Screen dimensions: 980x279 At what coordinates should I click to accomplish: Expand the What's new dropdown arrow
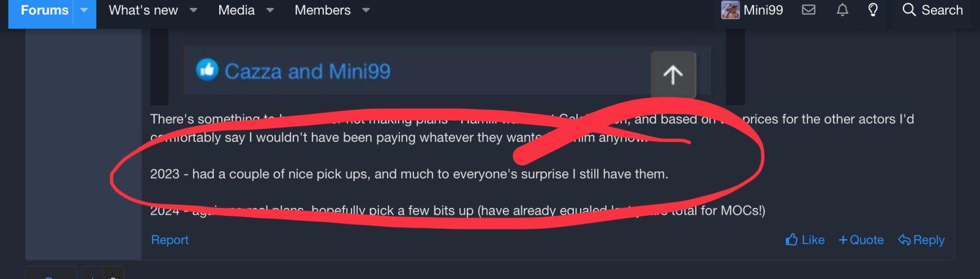(x=193, y=10)
